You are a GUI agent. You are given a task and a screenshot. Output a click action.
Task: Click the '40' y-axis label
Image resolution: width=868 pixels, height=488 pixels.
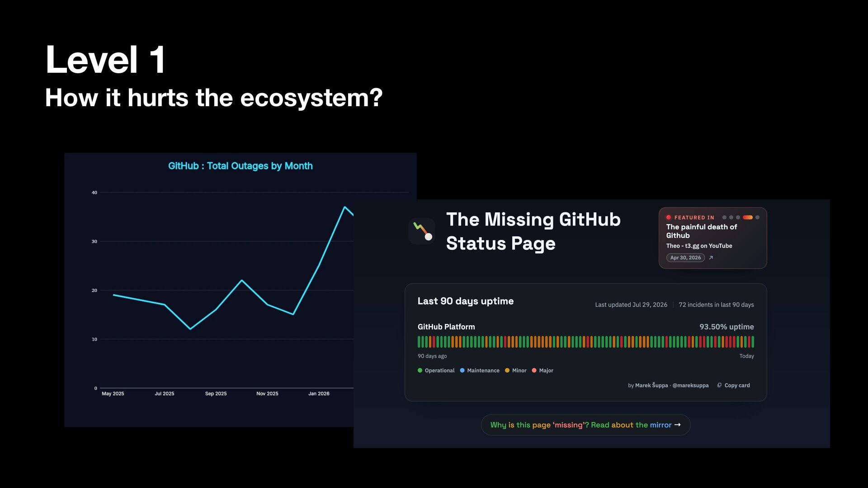tap(94, 192)
